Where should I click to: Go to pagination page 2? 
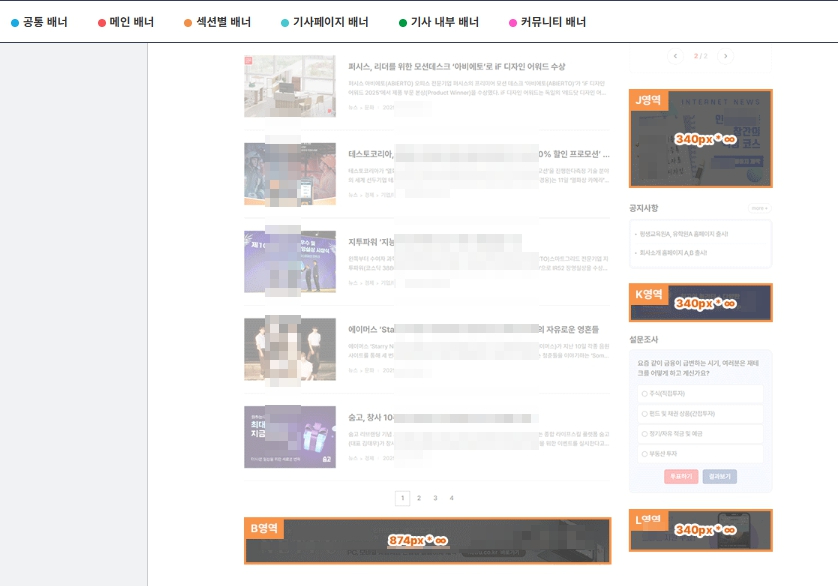click(x=419, y=498)
